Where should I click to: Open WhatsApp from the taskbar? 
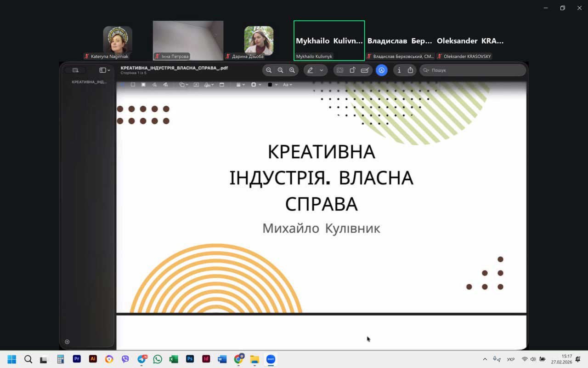(x=158, y=359)
